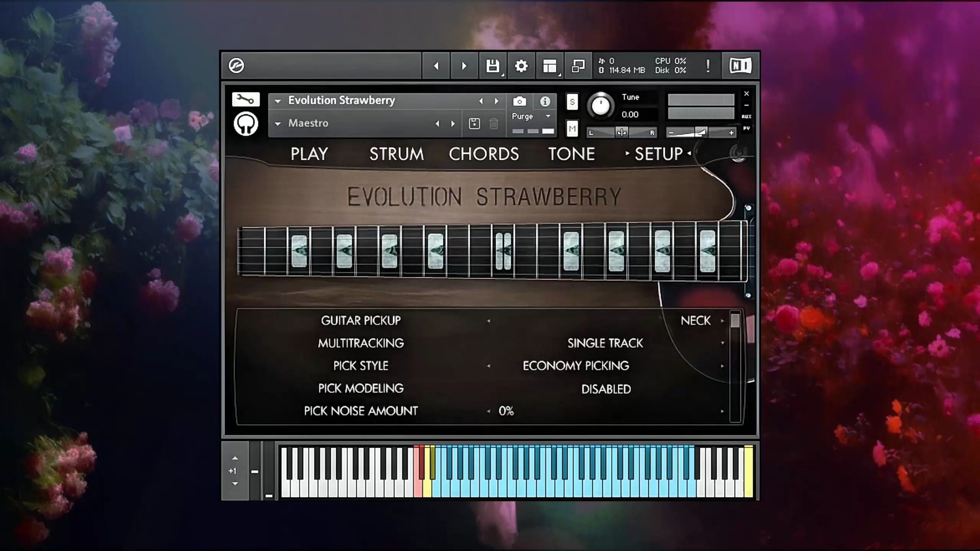Click the yellow key at keyboard right end
980x551 pixels.
(748, 471)
